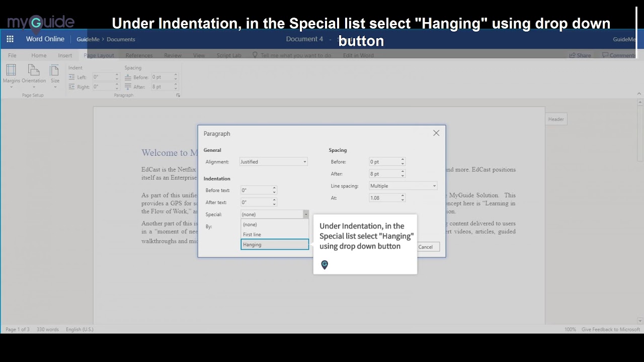Screen dimensions: 644x362
Task: Click Edit in Word
Action: tap(358, 55)
